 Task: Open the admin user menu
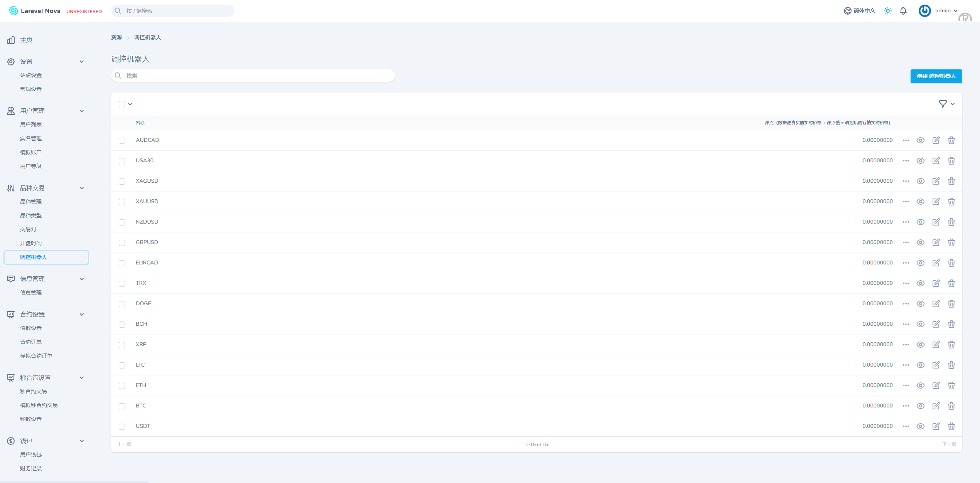tap(938, 11)
